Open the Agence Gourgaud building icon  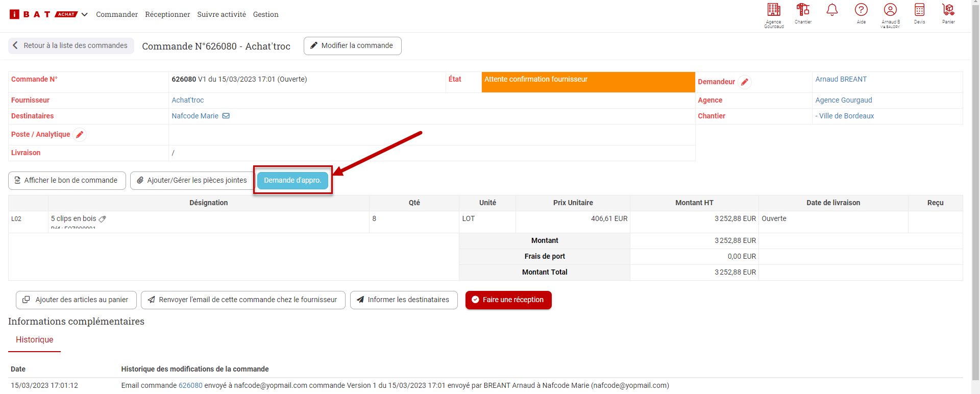tap(774, 10)
